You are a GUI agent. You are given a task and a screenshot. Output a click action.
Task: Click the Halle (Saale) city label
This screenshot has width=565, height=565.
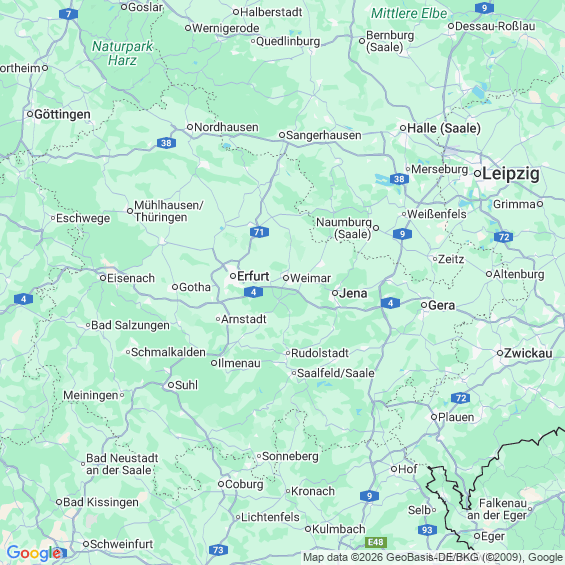click(x=444, y=128)
